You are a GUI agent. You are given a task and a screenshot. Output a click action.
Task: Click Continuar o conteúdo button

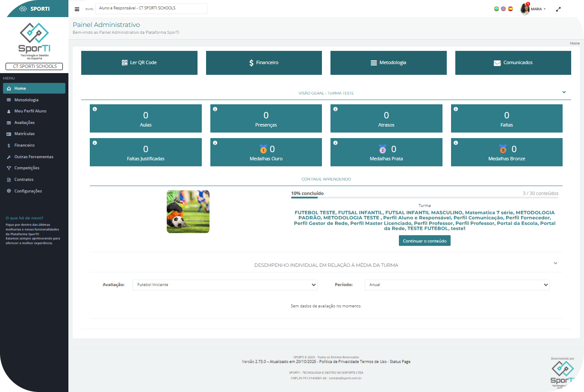click(x=425, y=241)
